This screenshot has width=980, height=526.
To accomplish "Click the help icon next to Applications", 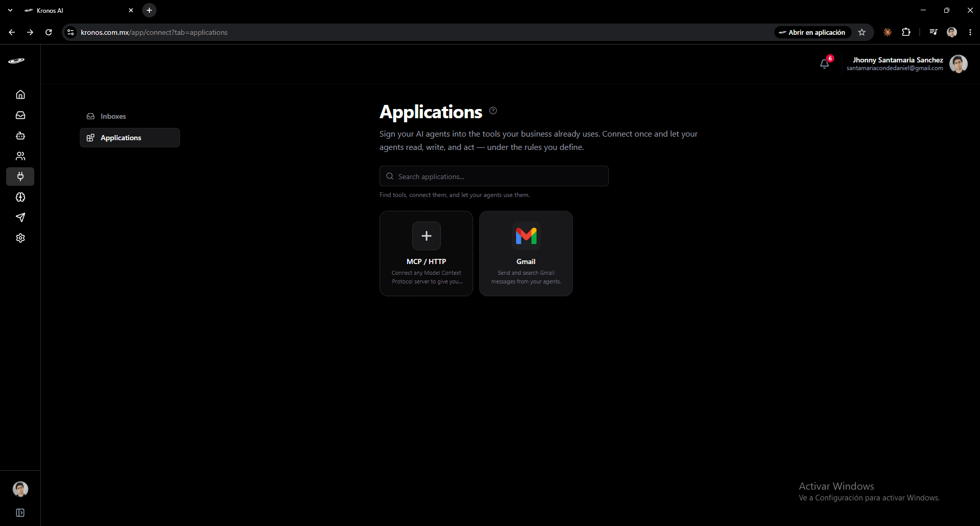I will (493, 111).
